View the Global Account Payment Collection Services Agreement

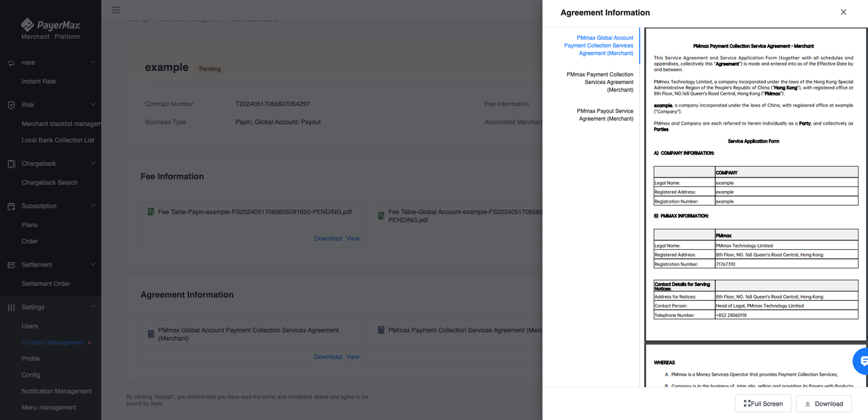coord(353,357)
